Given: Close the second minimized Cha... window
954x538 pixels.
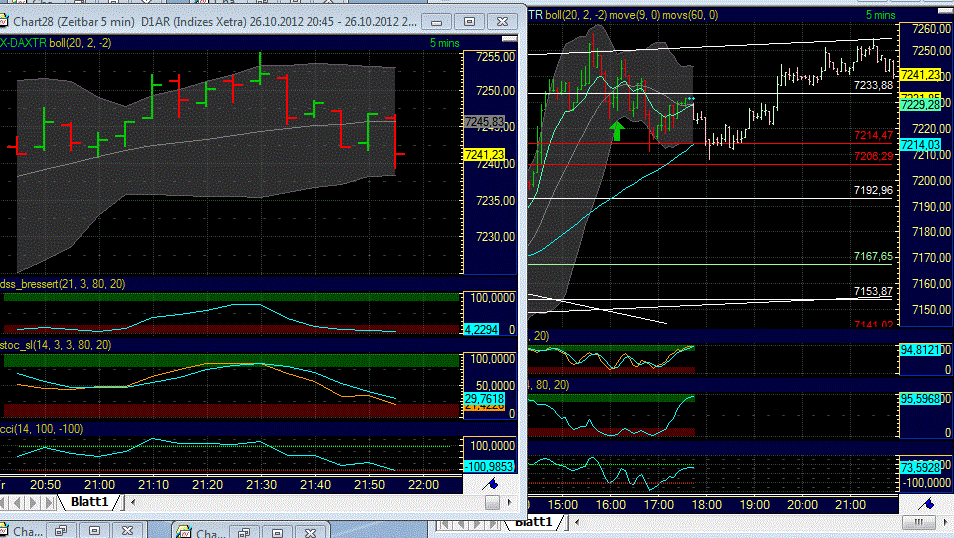Looking at the screenshot, I should [x=310, y=533].
